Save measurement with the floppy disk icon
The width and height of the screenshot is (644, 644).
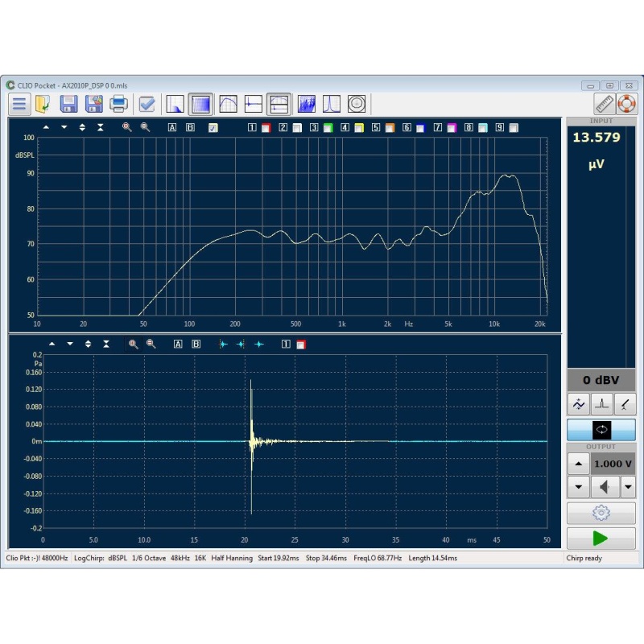(68, 104)
